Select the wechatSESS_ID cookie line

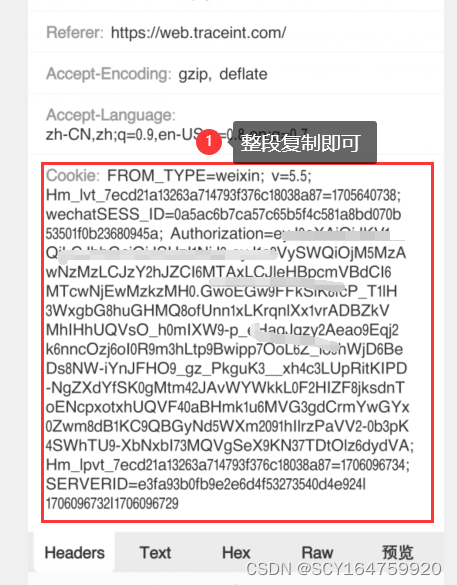[x=223, y=214]
